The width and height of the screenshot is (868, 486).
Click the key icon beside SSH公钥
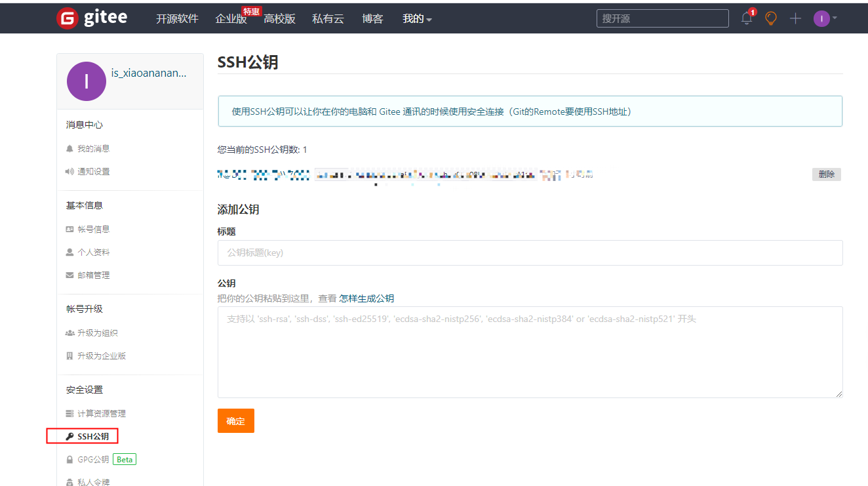pyautogui.click(x=69, y=437)
